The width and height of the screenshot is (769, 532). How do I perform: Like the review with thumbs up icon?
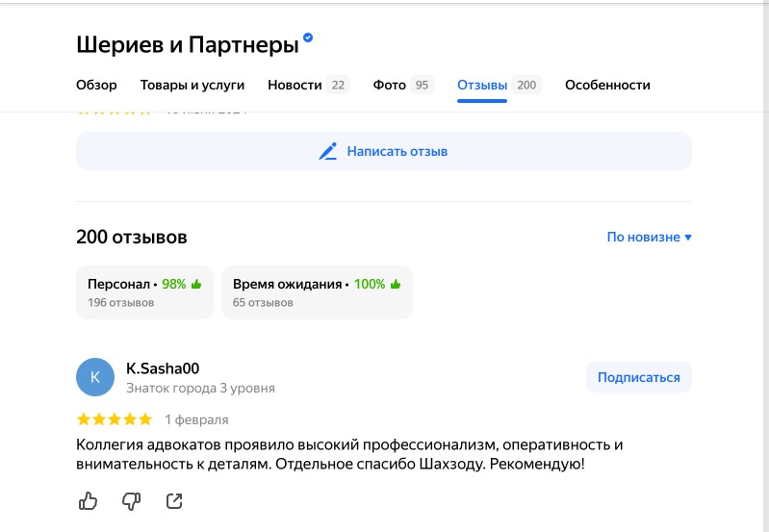pos(89,501)
